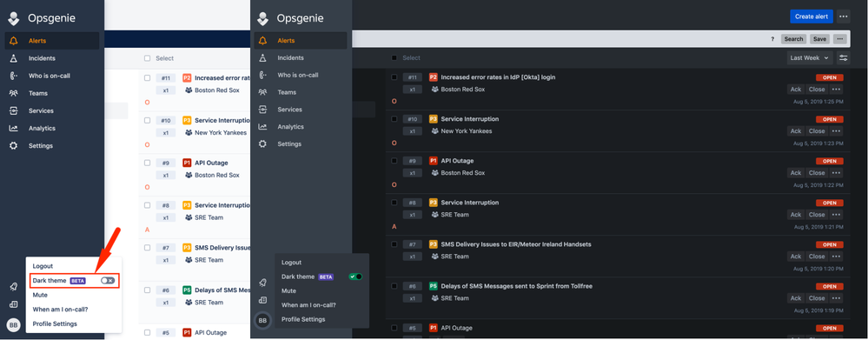Open more options beside Create alert button

(x=843, y=17)
